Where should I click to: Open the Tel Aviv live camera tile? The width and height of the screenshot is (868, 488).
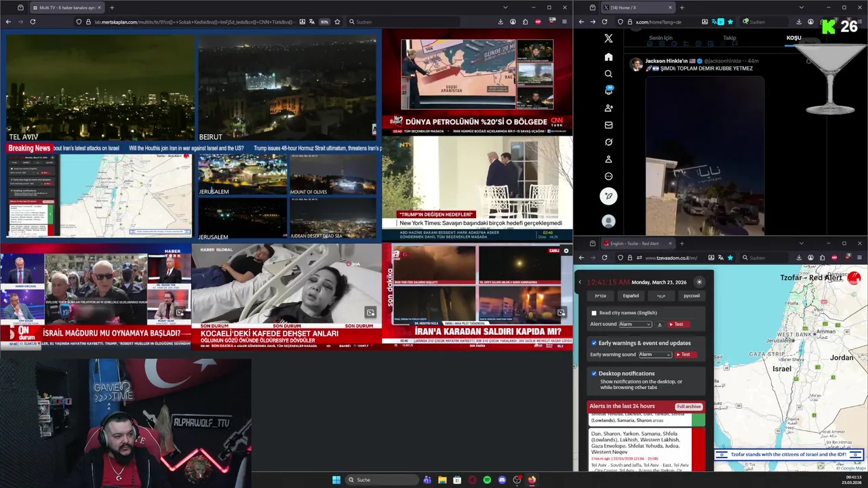coord(100,87)
